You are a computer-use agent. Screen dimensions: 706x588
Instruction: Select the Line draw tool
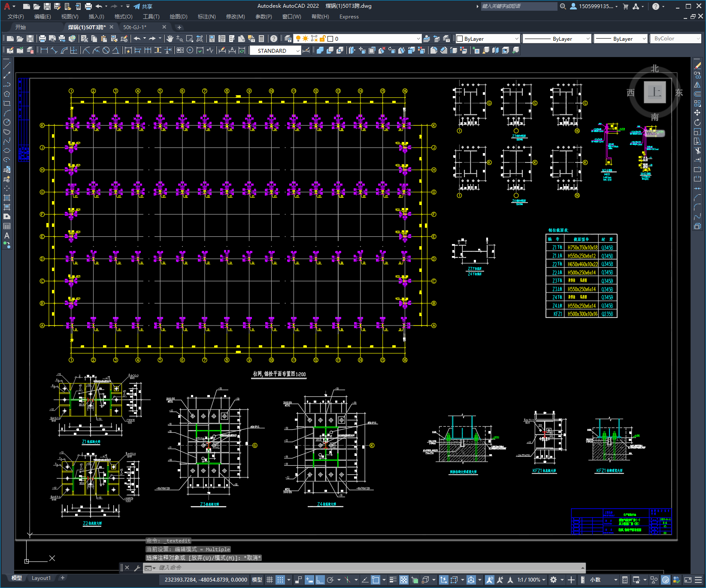pyautogui.click(x=7, y=66)
